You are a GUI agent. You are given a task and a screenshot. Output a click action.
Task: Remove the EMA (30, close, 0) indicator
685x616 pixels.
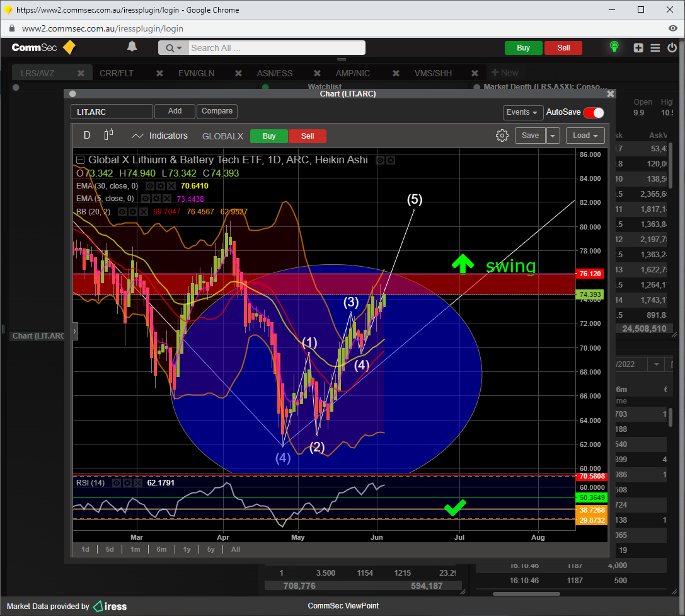[171, 186]
